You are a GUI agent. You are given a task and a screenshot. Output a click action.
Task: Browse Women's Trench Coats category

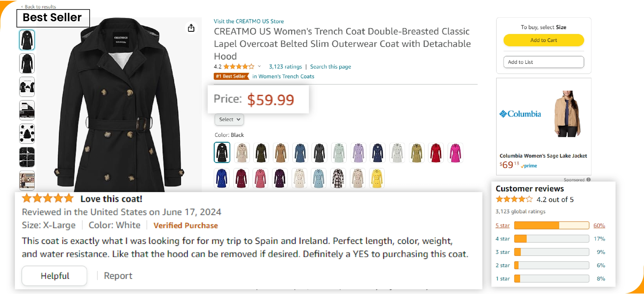(x=283, y=76)
